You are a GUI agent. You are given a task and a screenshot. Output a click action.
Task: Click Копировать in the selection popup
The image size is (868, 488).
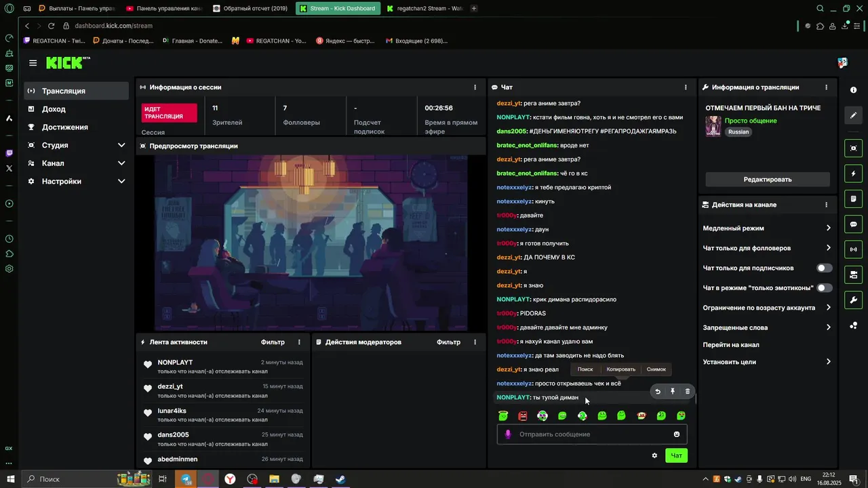click(620, 369)
